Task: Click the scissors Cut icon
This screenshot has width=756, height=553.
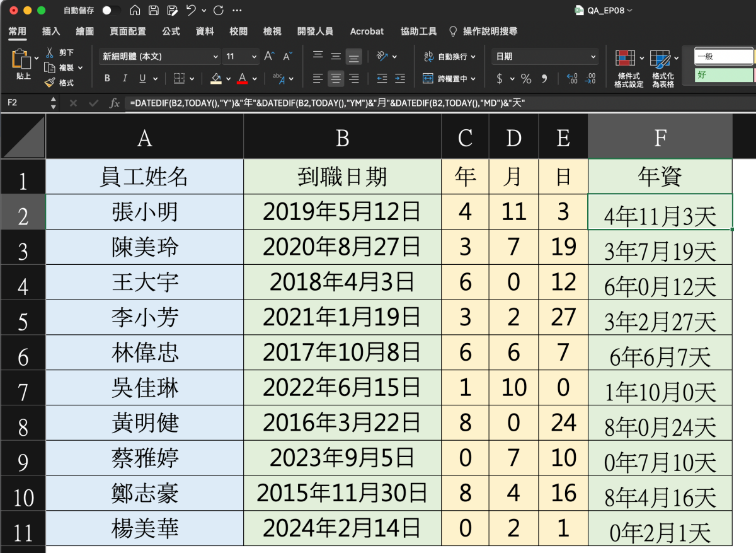Action: pos(50,53)
